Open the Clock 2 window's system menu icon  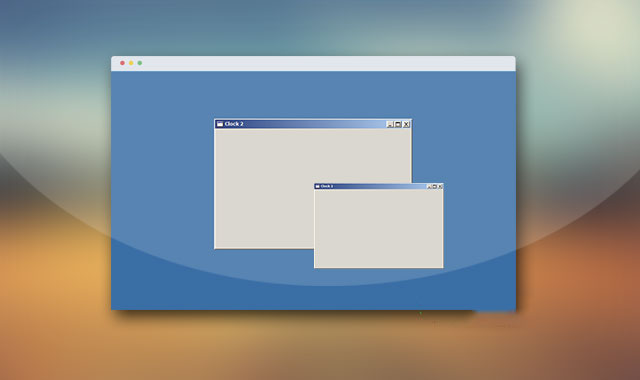[220, 124]
